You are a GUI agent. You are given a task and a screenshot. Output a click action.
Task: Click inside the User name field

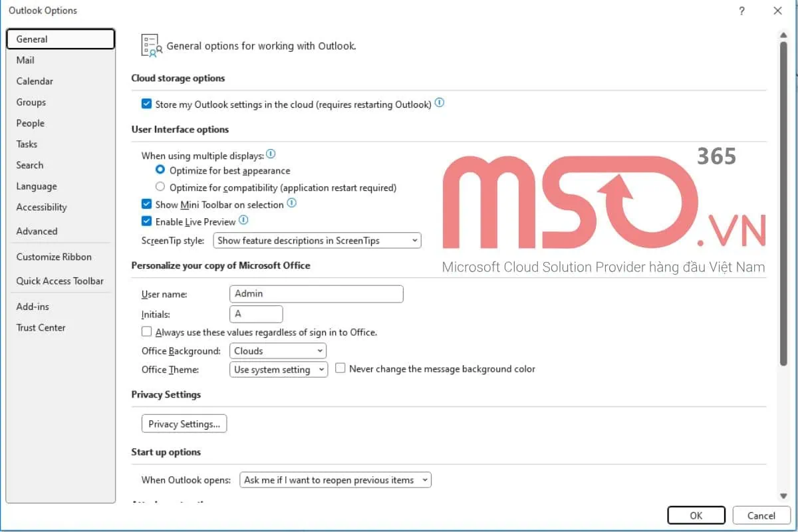pyautogui.click(x=316, y=293)
